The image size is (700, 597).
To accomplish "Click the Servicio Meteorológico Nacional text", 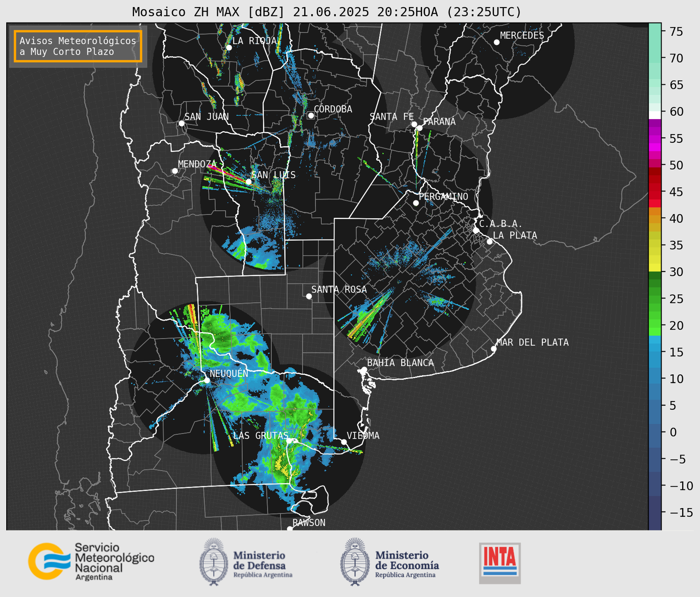I will point(114,562).
